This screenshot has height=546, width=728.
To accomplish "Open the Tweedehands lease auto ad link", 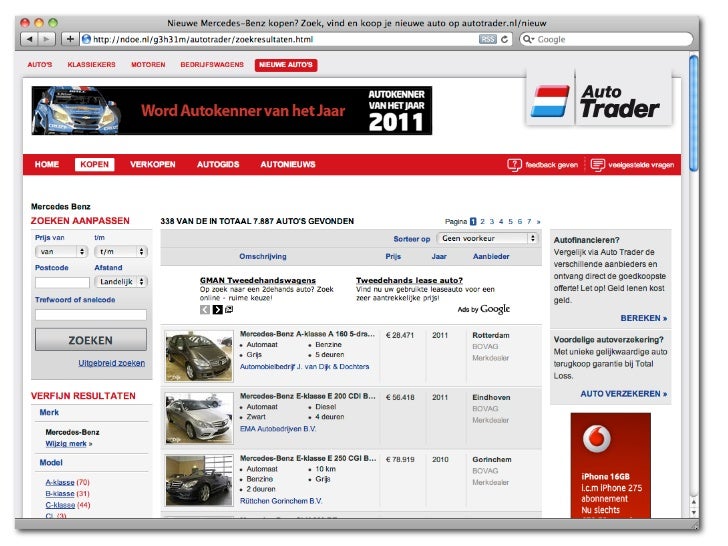I will tap(410, 280).
